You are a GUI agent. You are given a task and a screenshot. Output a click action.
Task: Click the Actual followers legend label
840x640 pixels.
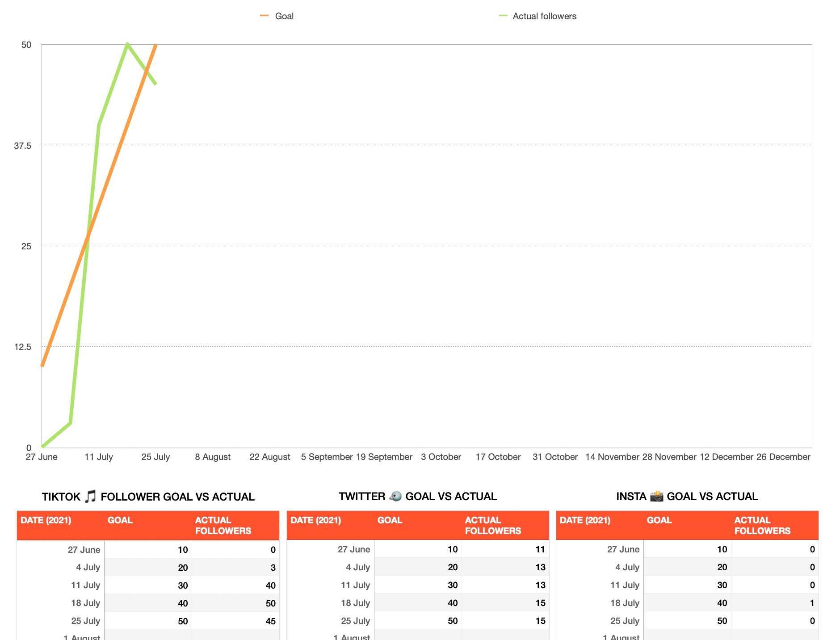click(544, 16)
